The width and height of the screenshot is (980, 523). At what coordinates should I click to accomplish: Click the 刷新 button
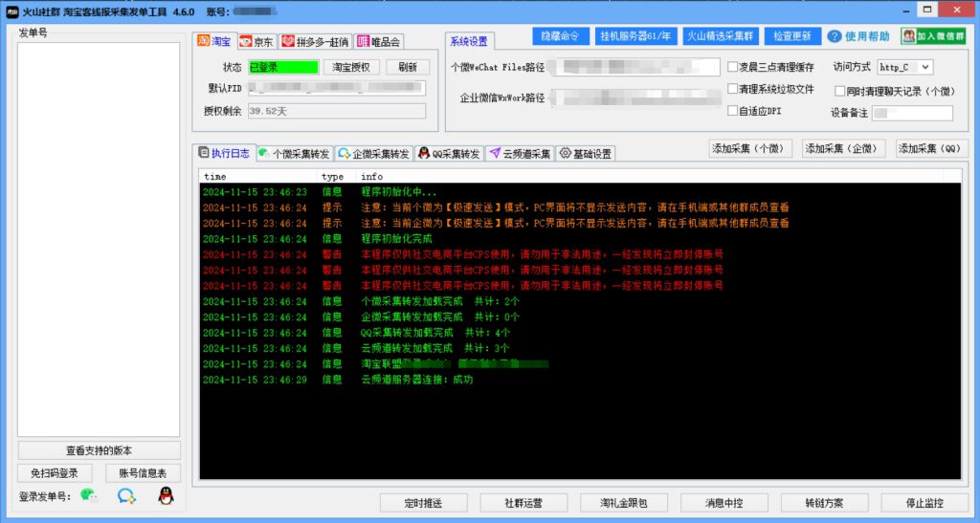point(408,67)
